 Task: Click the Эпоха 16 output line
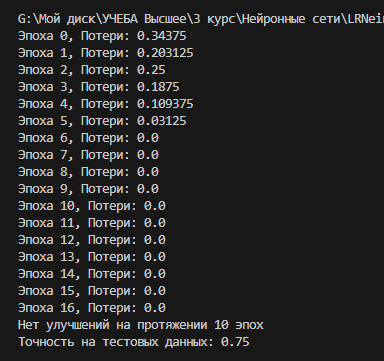[92, 308]
